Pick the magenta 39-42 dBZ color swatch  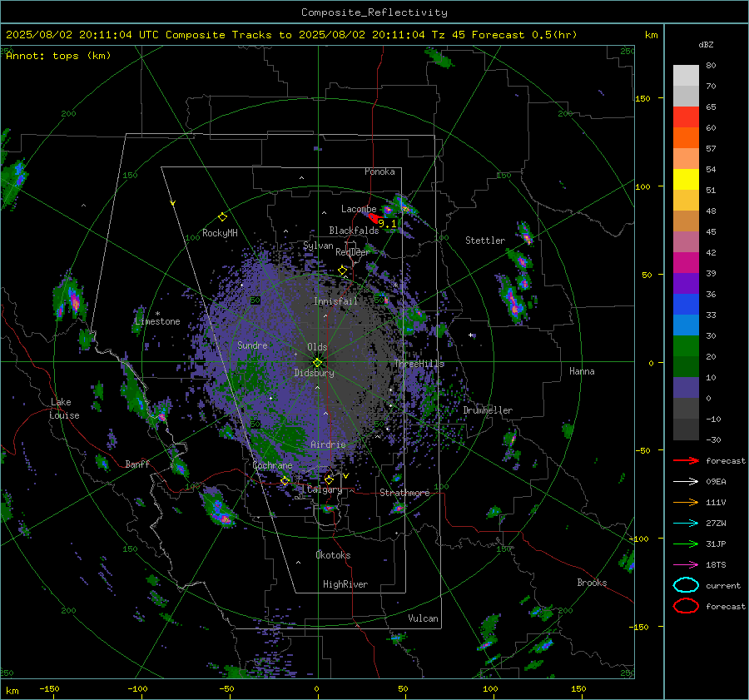pos(686,263)
